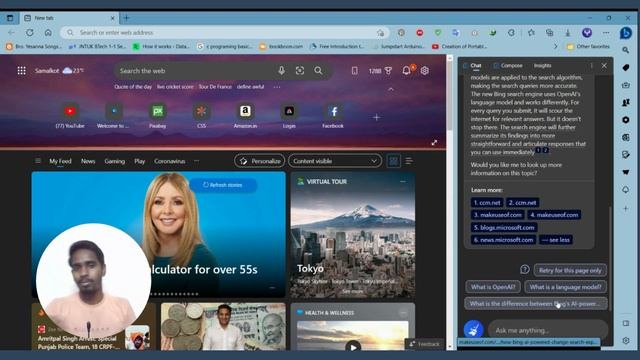Image resolution: width=640 pixels, height=360 pixels.
Task: Click the chat pane vertical scrollbar
Action: [x=611, y=257]
